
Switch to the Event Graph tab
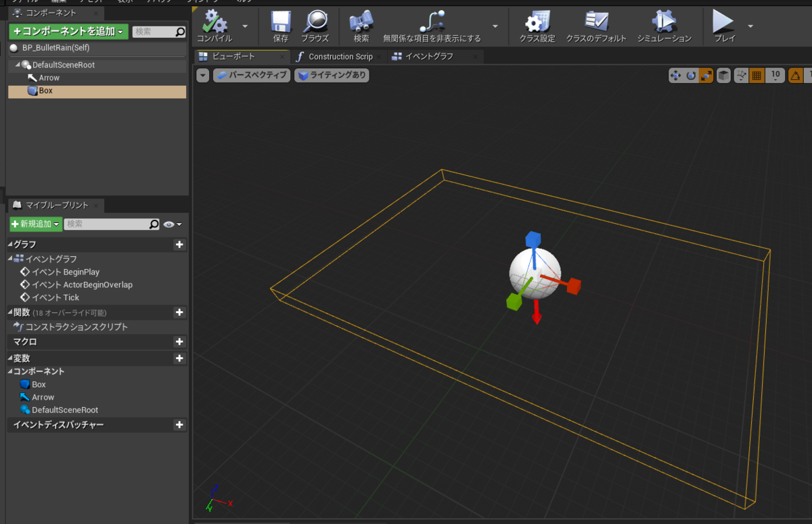point(429,56)
